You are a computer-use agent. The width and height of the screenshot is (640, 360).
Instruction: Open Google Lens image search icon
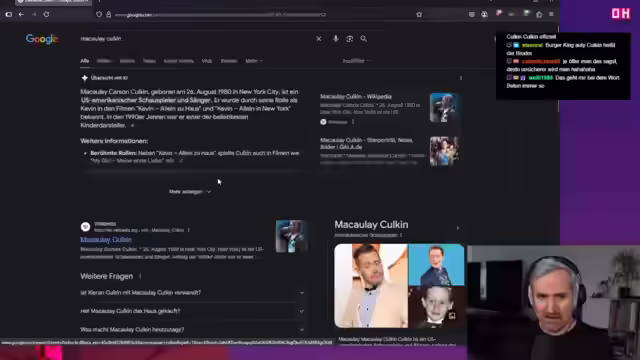[x=349, y=39]
